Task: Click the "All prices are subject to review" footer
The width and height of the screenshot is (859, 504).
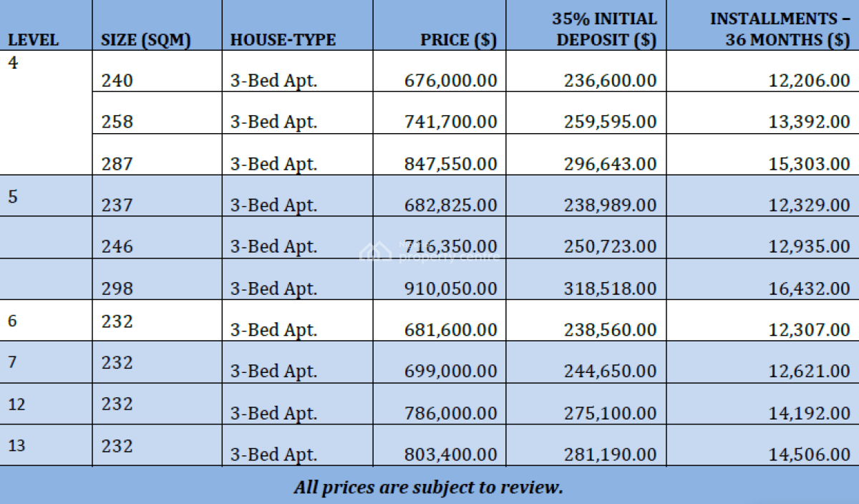Action: coord(428,488)
